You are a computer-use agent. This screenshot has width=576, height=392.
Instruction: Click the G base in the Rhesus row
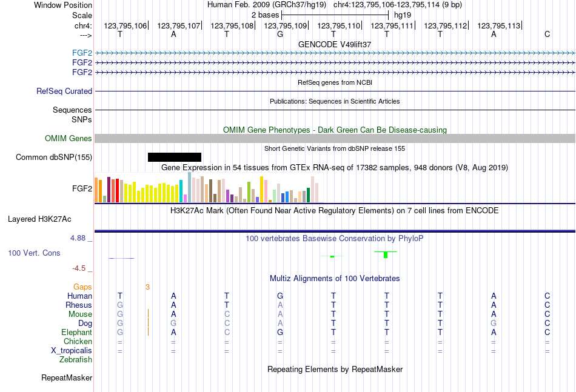(x=120, y=305)
